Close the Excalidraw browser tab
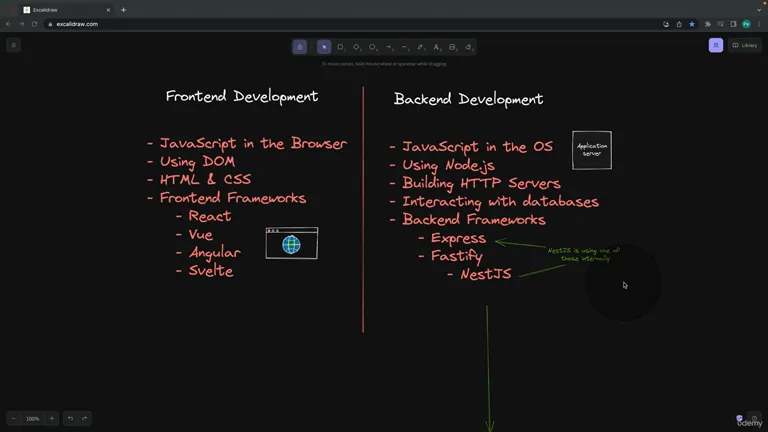This screenshot has width=768, height=432. coord(108,10)
